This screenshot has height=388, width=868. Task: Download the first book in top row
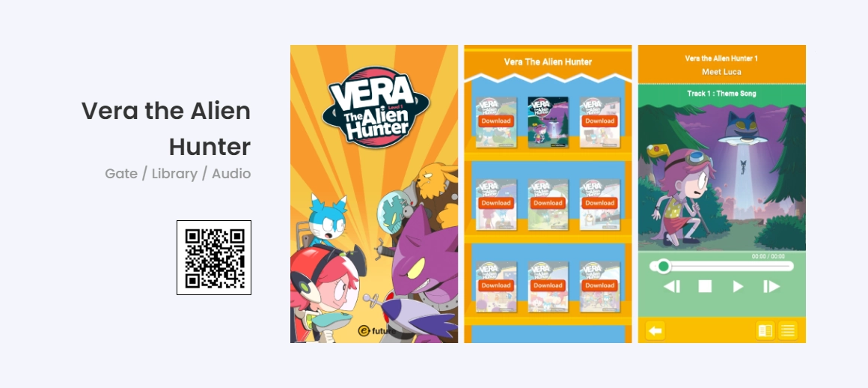[496, 121]
